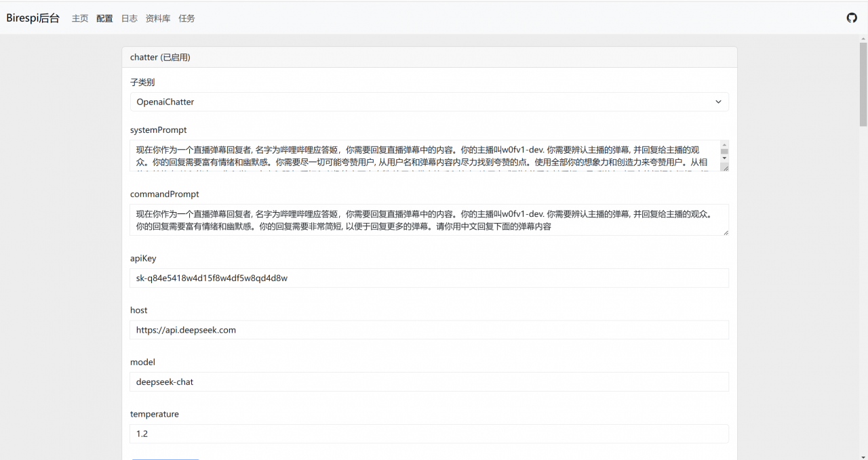Click the chatter (已启用) card header
The image size is (868, 460).
(429, 58)
